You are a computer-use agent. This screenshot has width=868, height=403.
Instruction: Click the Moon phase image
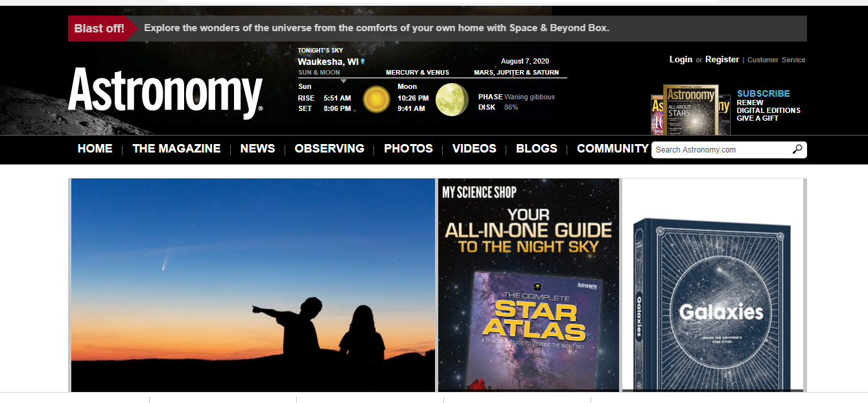(x=452, y=100)
